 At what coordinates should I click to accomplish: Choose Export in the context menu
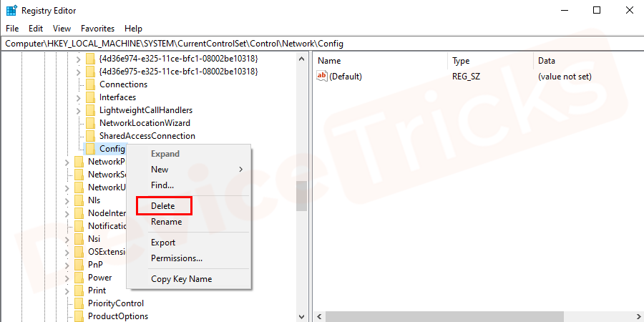click(x=163, y=243)
